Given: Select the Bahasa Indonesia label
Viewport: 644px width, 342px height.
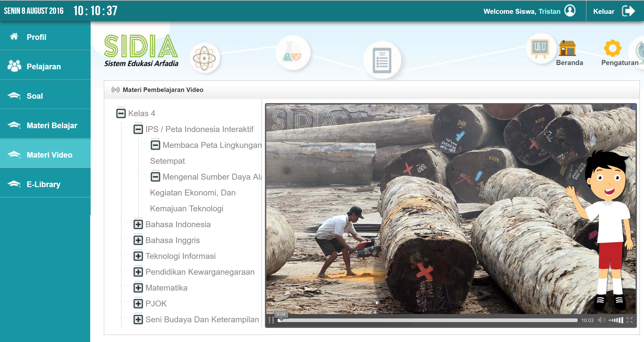Looking at the screenshot, I should point(178,224).
